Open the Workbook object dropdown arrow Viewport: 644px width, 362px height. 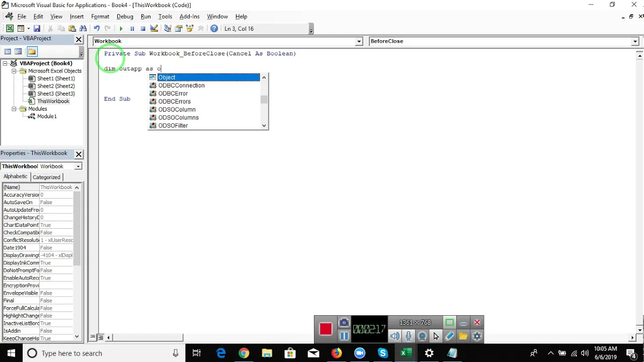tap(359, 41)
